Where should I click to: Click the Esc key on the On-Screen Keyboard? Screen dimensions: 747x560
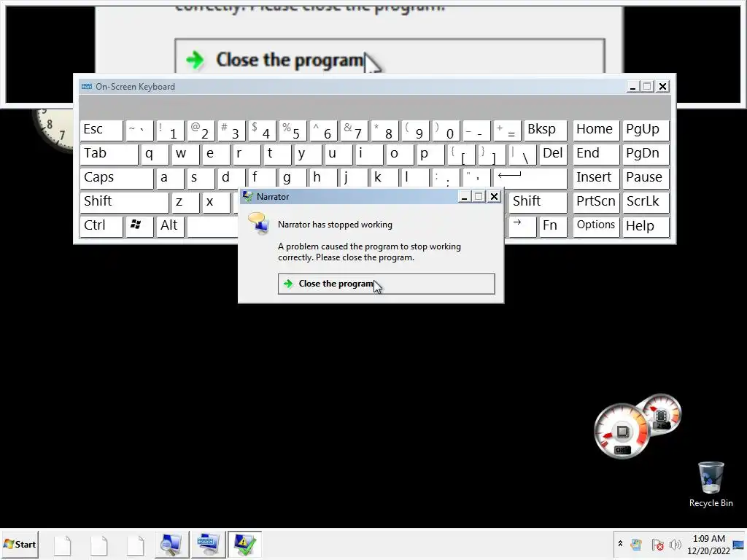[101, 130]
